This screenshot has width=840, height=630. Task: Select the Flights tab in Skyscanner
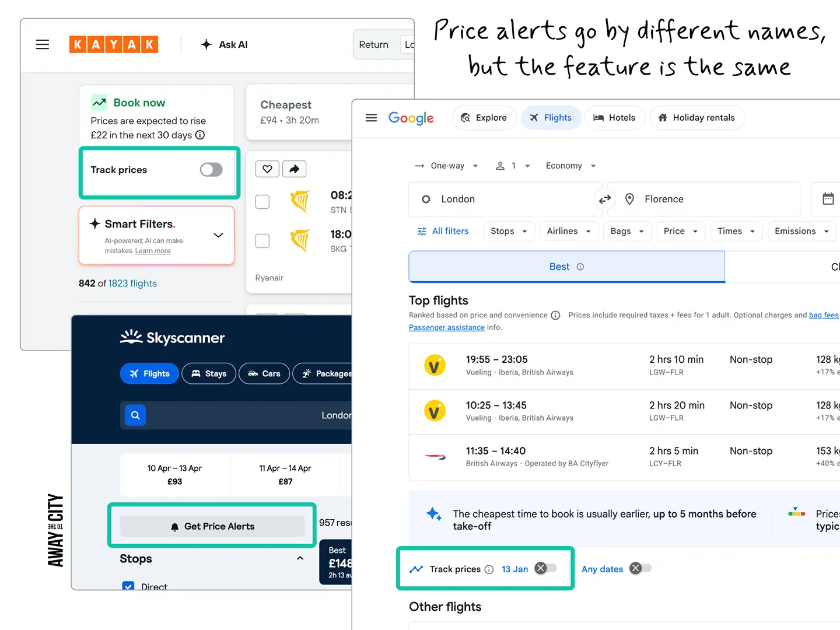(149, 373)
